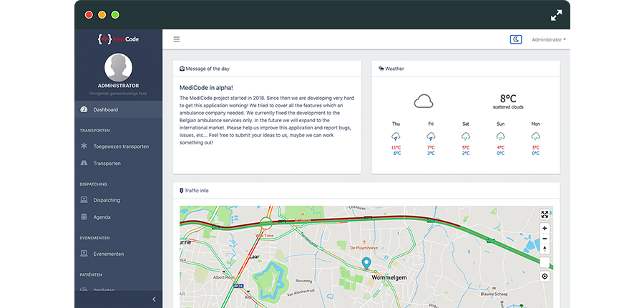Image resolution: width=644 pixels, height=308 pixels.
Task: Click the Traffic info header icon
Action: 182,190
